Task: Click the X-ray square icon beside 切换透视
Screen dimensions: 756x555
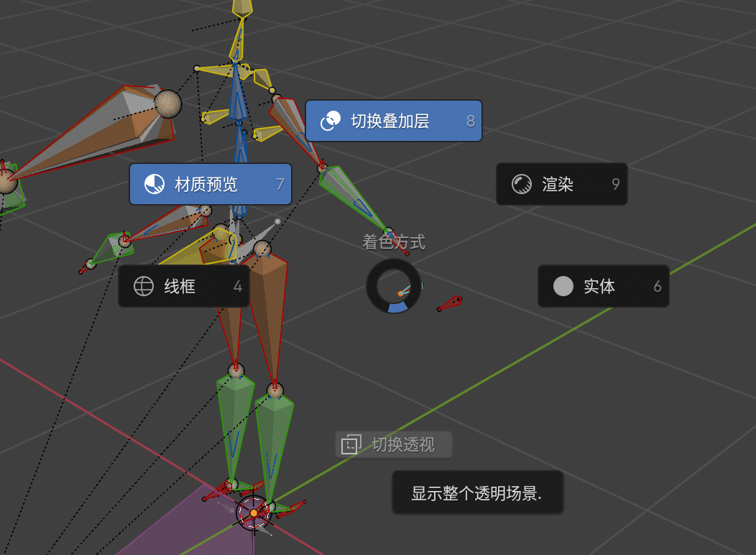Action: pyautogui.click(x=351, y=444)
